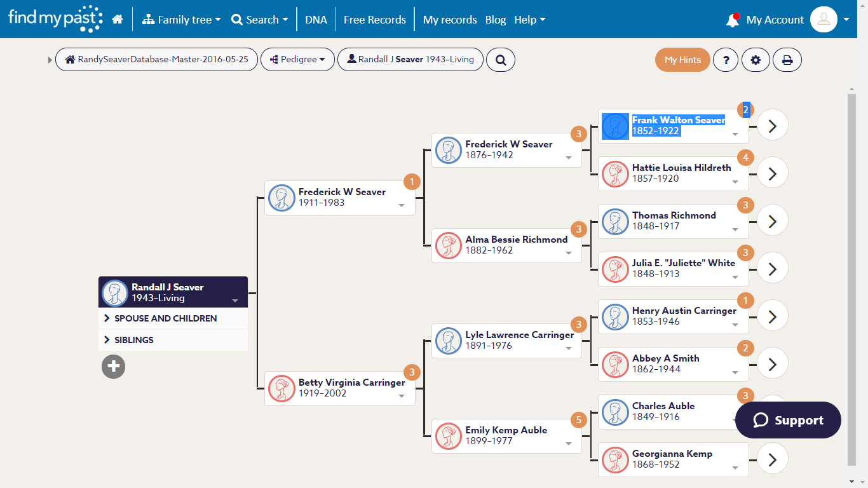Click Frank Walton Seaver's profile portrait
The height and width of the screenshot is (488, 868).
615,126
